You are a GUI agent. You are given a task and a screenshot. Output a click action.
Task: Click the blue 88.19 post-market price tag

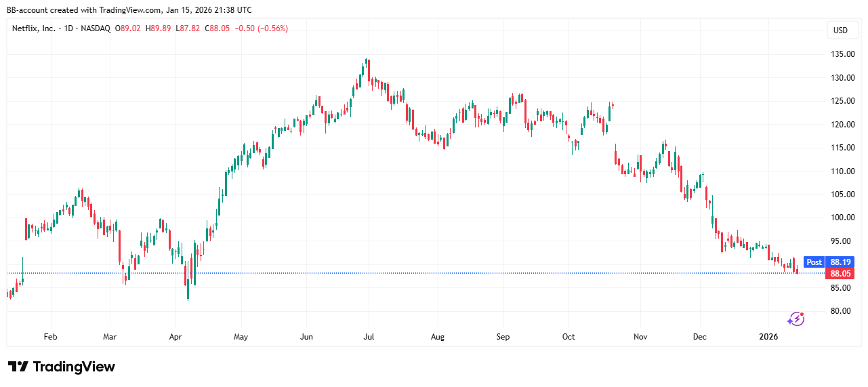coord(840,262)
